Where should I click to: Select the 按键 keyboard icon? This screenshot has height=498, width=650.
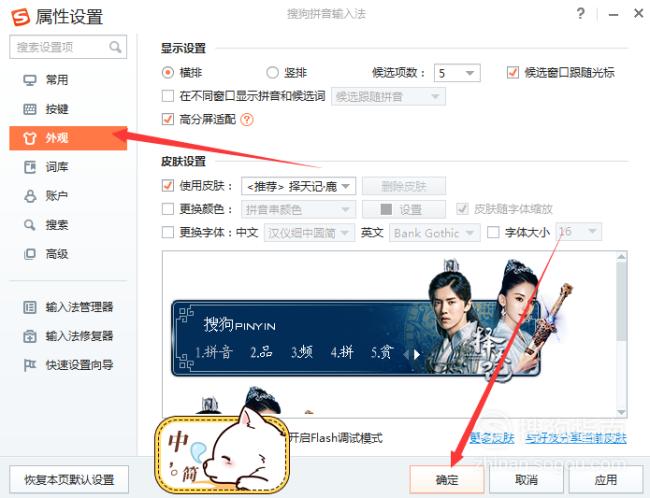(29, 109)
